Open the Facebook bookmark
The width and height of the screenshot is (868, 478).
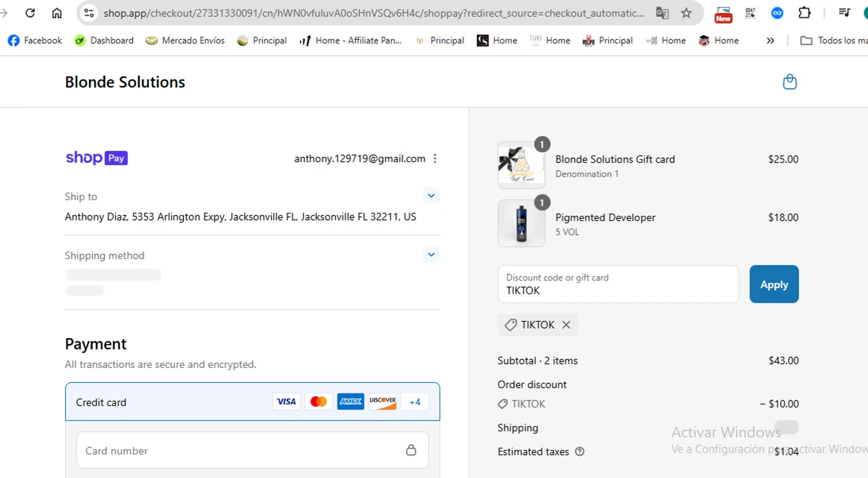35,41
